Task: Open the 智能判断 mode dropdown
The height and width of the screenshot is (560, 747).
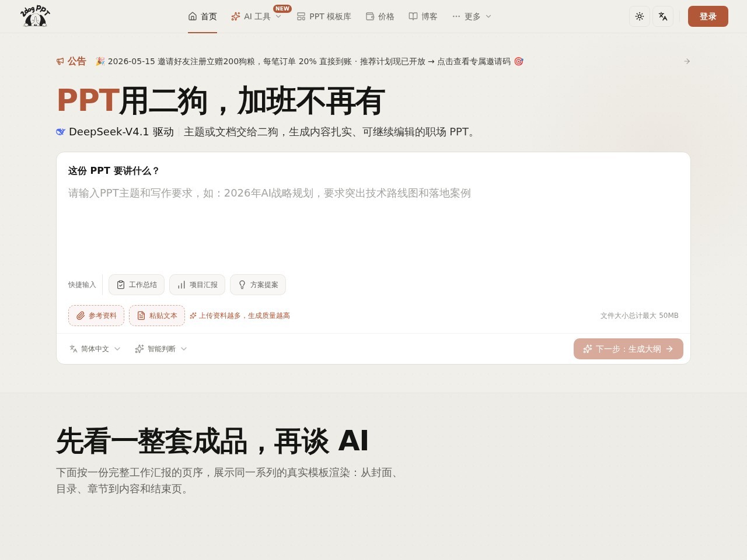Action: pos(161,349)
